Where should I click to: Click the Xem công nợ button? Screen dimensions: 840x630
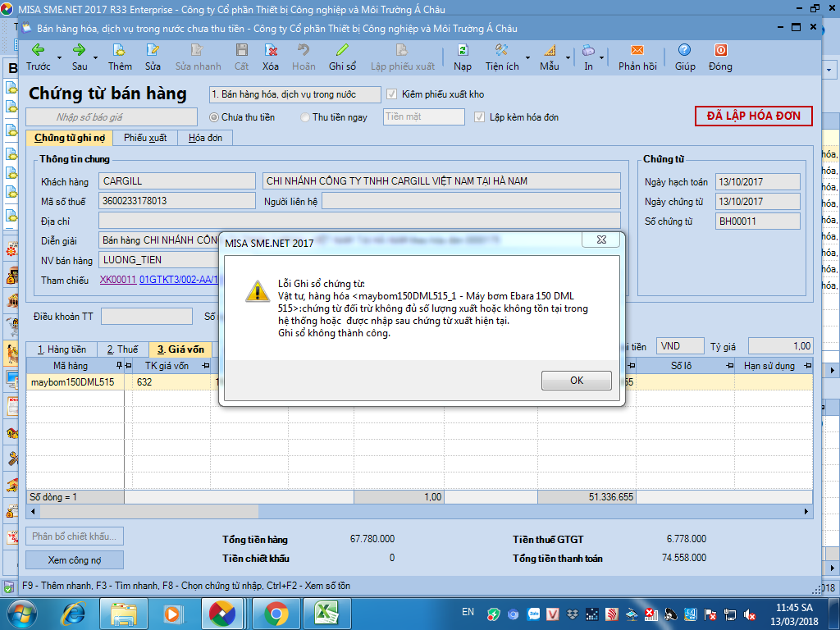(x=75, y=559)
